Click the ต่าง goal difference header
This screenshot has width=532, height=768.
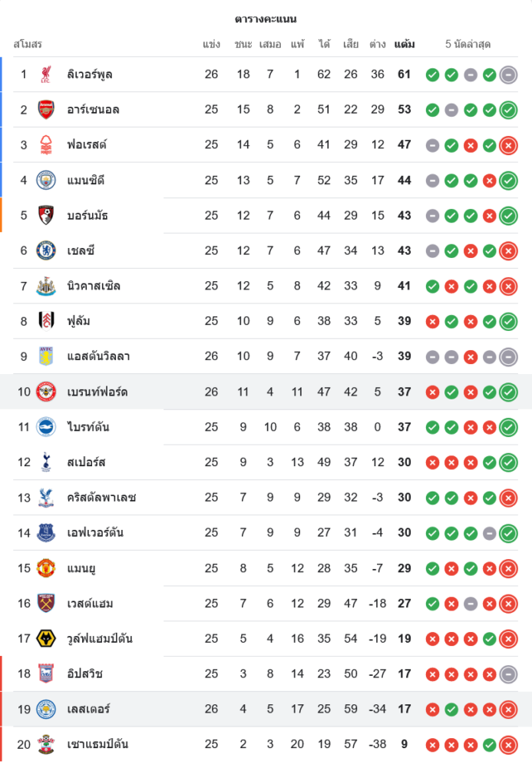pyautogui.click(x=377, y=45)
